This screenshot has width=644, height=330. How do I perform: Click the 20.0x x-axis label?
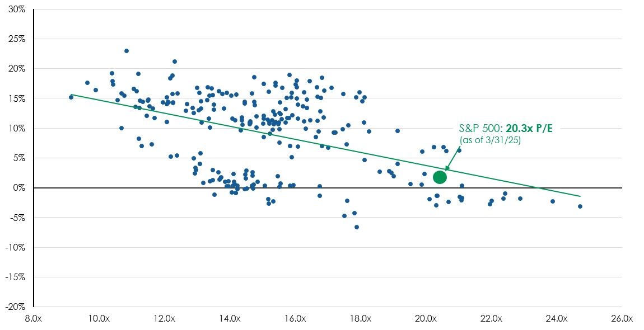(x=426, y=319)
